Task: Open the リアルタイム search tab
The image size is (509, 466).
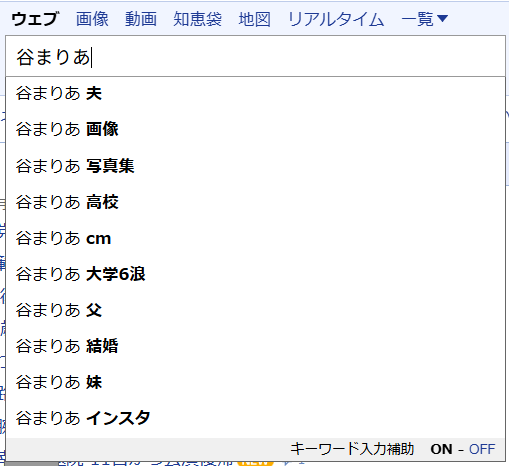Action: click(x=336, y=19)
